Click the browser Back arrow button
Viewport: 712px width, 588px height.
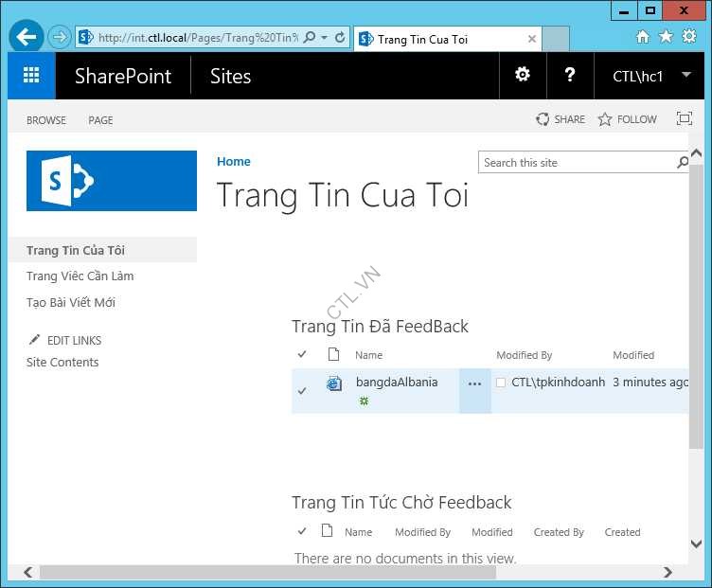click(x=27, y=38)
